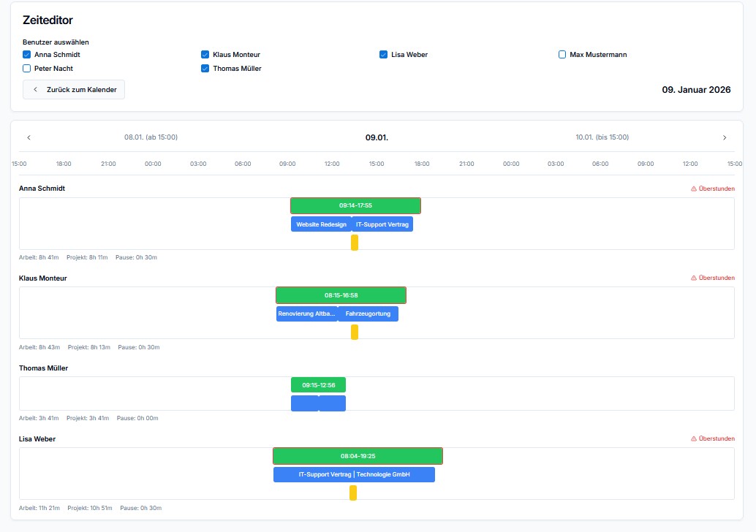This screenshot has height=532, width=756.
Task: Click the Lisa Weber row name
Action: click(37, 439)
